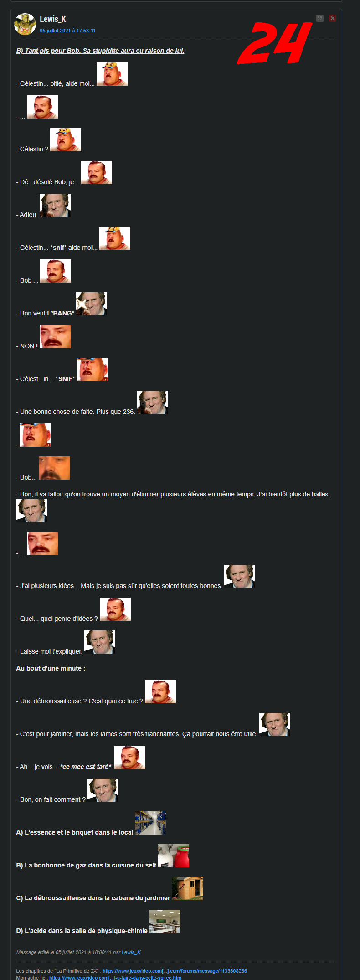Open sticker next to 'Célestin... pitié, aide moi...'
The height and width of the screenshot is (980, 360).
112,74
